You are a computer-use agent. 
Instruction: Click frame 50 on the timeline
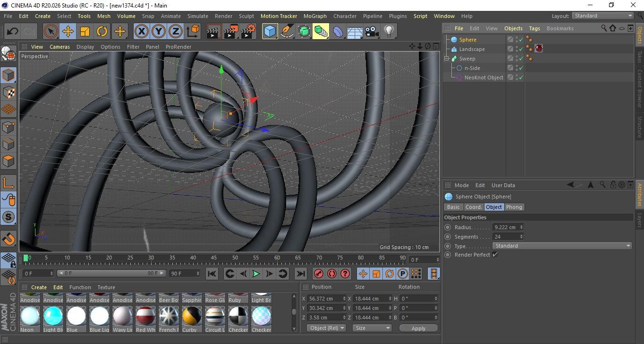pyautogui.click(x=235, y=258)
